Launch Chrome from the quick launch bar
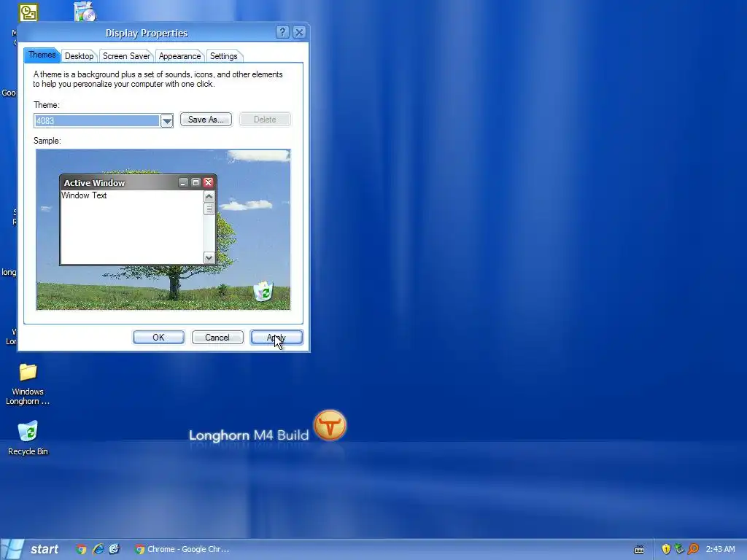747x560 pixels. (x=81, y=549)
